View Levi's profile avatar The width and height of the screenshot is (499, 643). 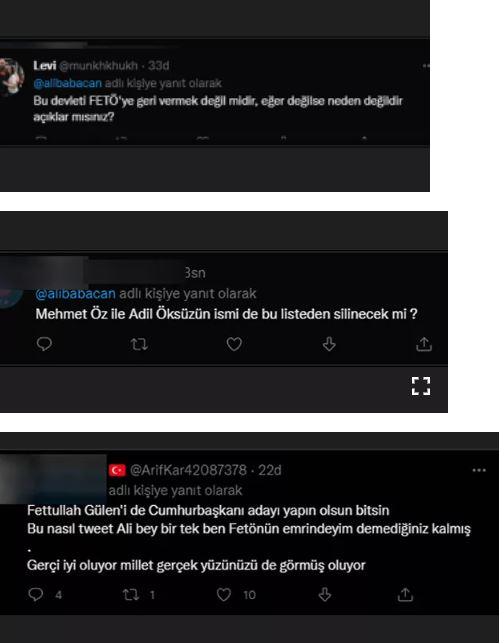click(11, 77)
